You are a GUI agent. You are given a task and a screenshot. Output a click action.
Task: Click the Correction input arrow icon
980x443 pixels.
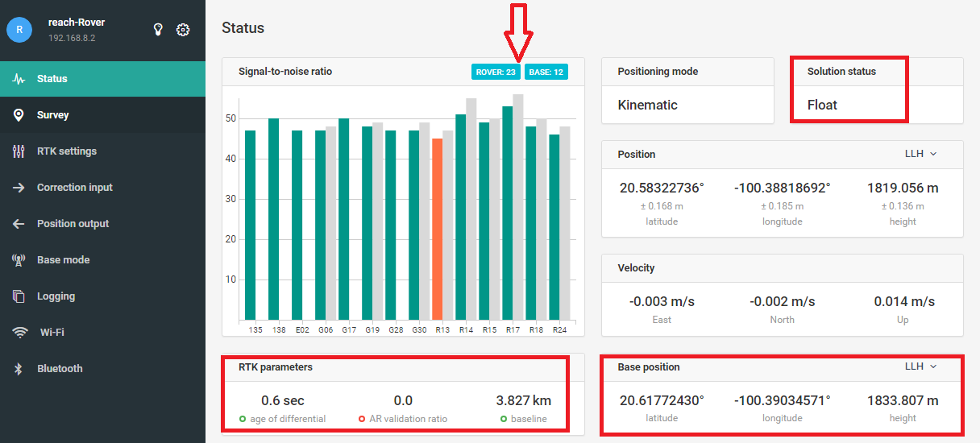(x=19, y=188)
